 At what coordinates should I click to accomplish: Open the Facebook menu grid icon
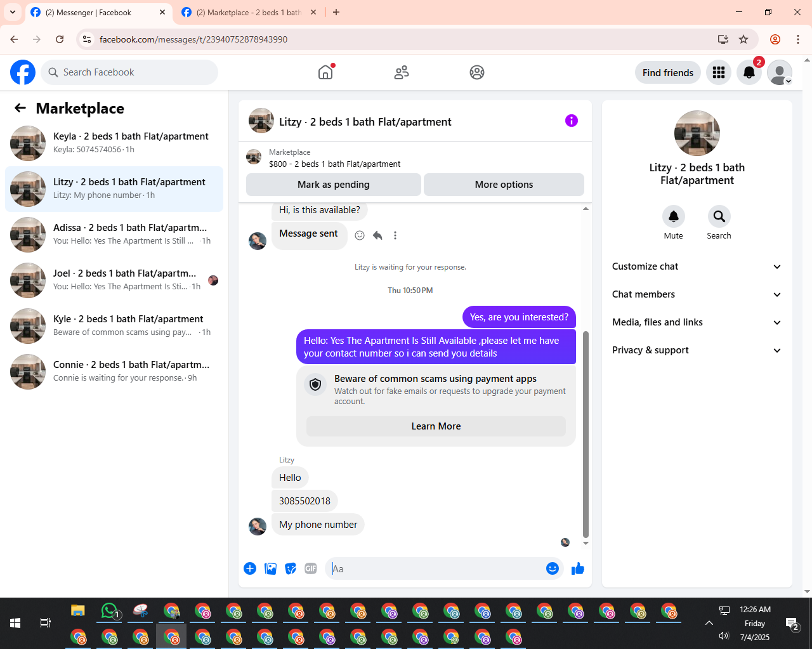(x=719, y=72)
